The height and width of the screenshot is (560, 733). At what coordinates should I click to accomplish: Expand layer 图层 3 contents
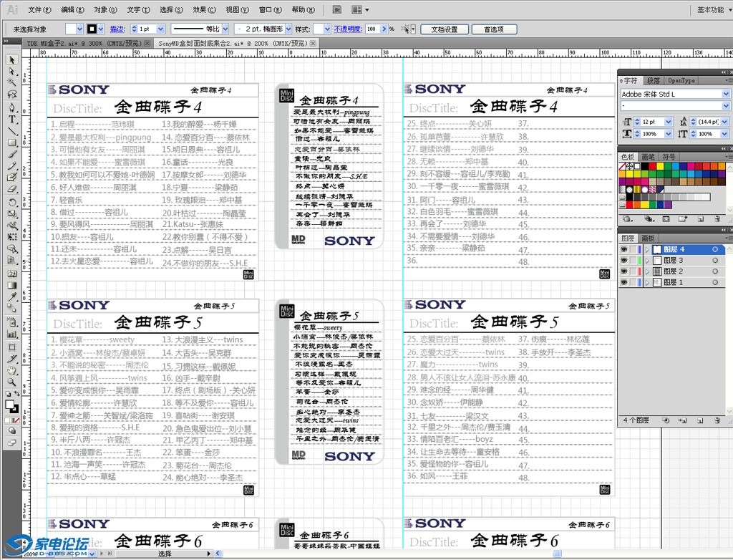[647, 260]
